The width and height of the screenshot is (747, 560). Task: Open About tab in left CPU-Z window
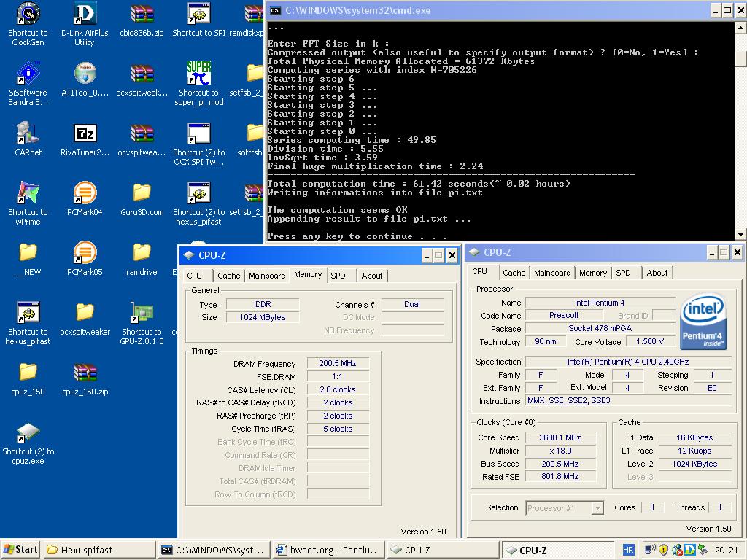[371, 276]
